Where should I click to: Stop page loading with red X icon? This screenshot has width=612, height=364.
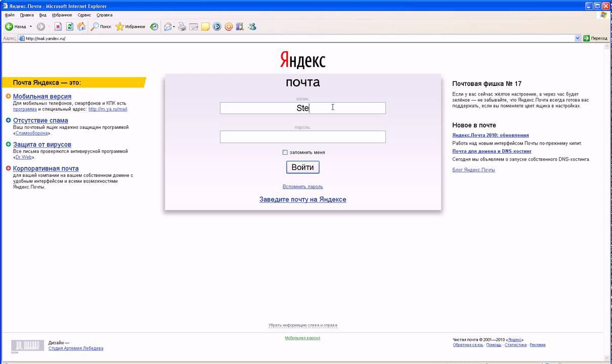coord(58,27)
